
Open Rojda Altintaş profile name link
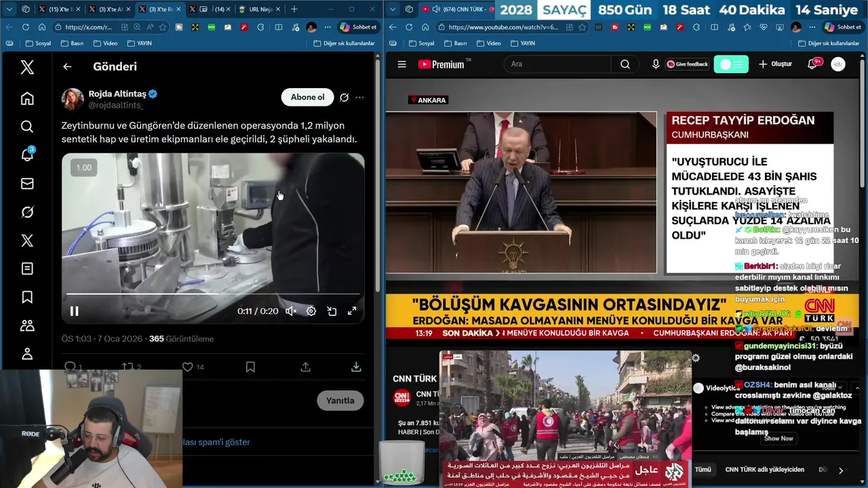tap(117, 94)
